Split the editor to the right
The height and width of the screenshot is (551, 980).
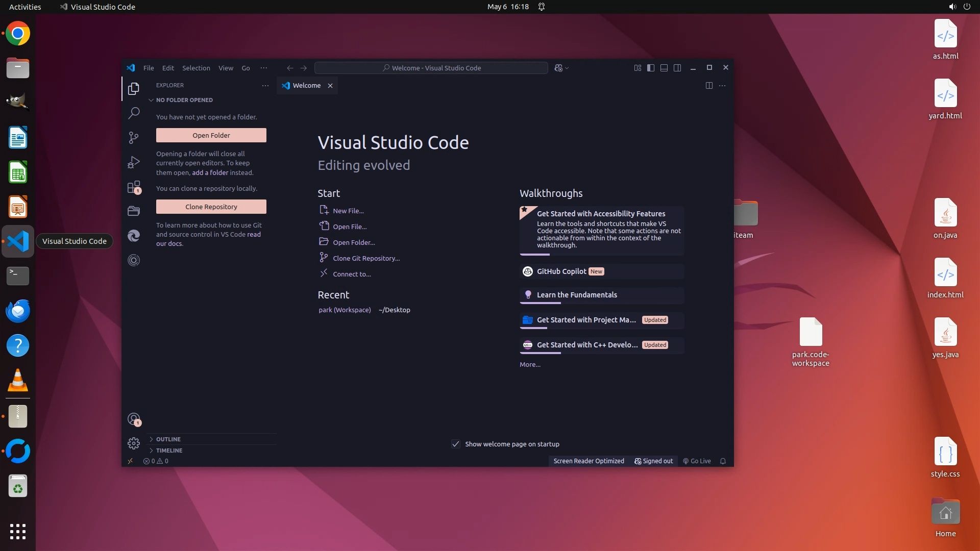click(709, 86)
